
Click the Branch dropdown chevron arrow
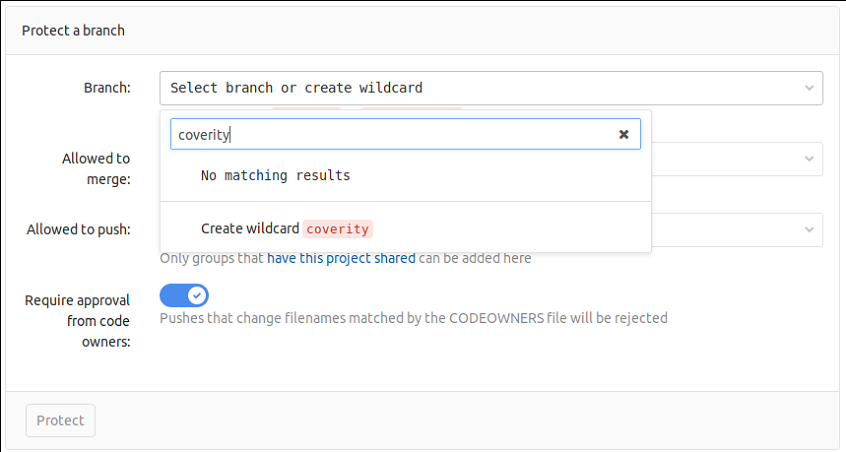809,88
